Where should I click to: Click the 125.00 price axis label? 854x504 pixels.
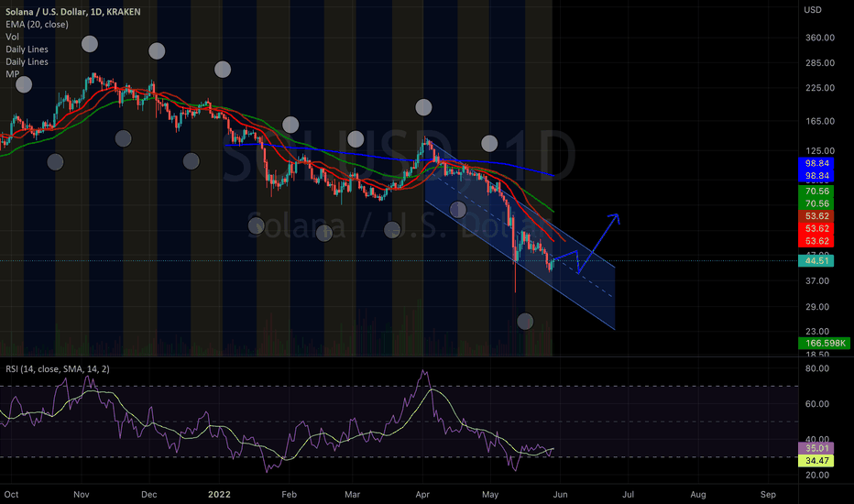click(820, 150)
